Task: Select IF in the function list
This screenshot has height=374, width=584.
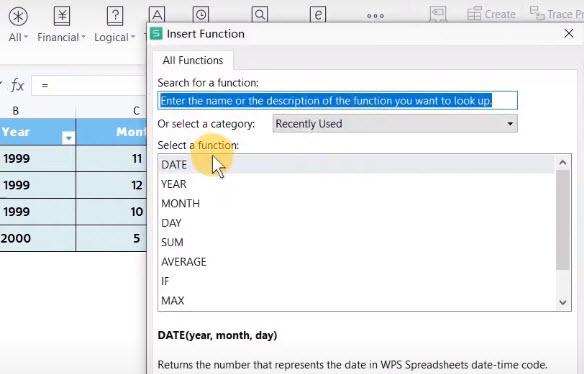Action: tap(356, 281)
